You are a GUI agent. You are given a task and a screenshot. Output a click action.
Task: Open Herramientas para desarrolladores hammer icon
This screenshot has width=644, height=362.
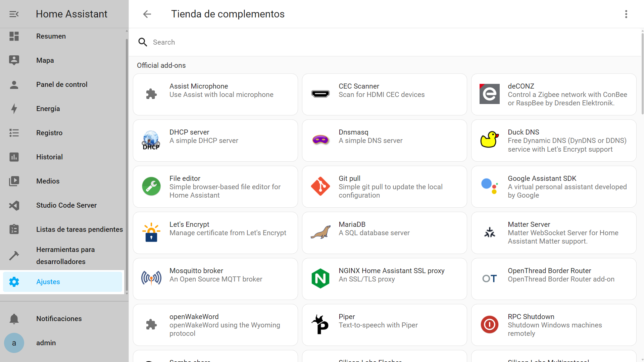[14, 256]
